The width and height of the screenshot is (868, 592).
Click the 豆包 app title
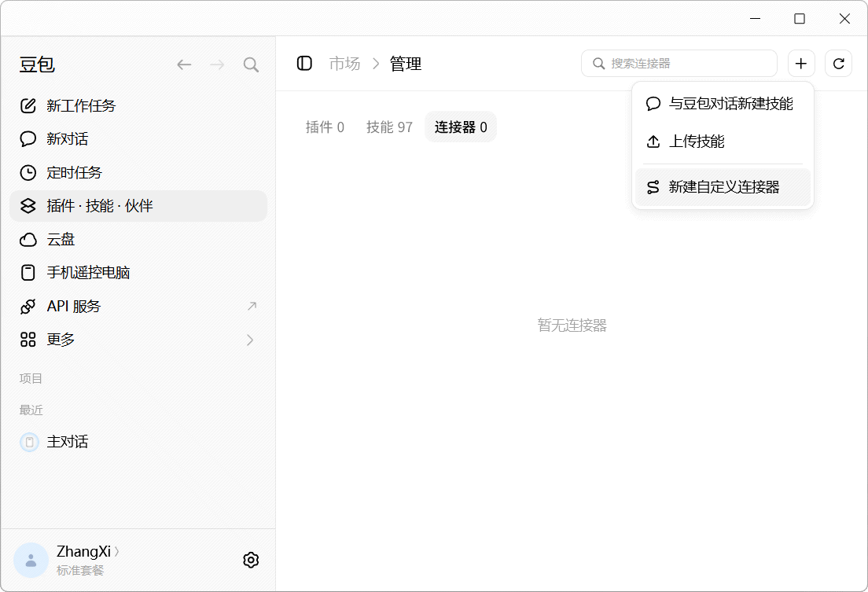[37, 64]
